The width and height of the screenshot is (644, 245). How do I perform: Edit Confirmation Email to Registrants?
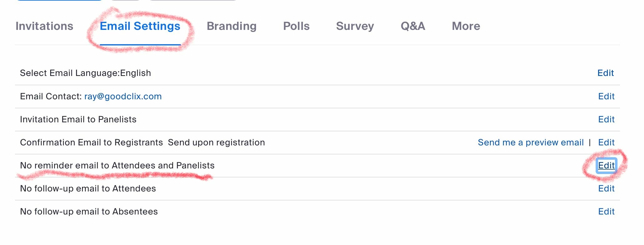[606, 142]
